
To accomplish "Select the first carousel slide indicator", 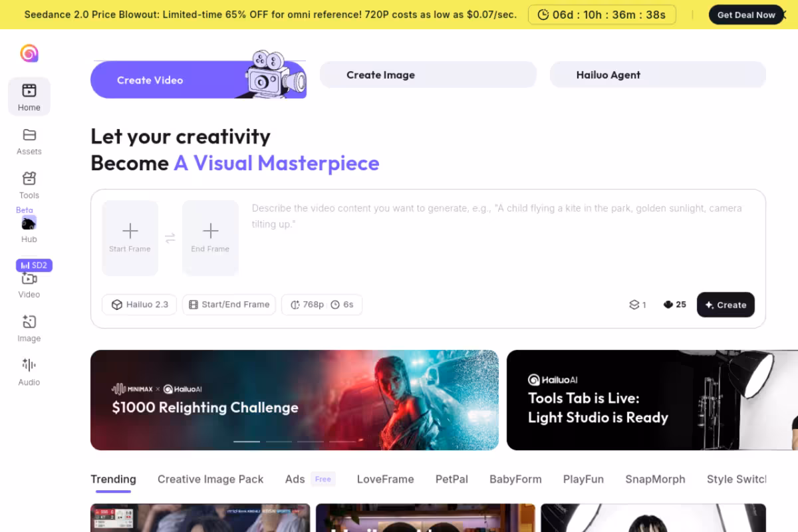I will (247, 441).
